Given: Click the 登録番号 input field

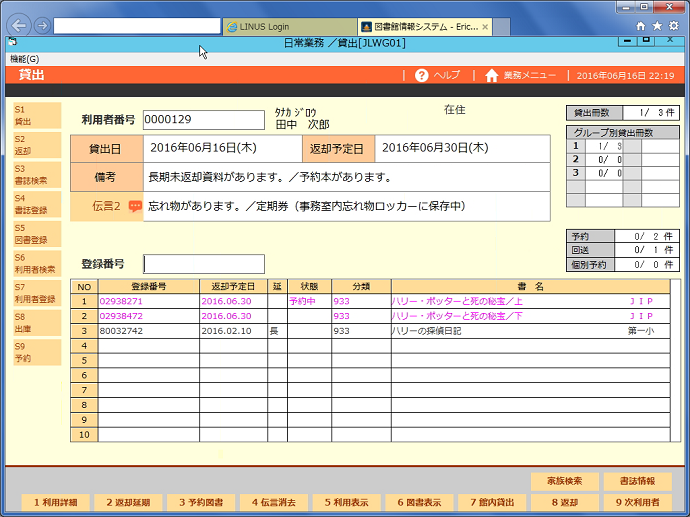Looking at the screenshot, I should (x=204, y=264).
